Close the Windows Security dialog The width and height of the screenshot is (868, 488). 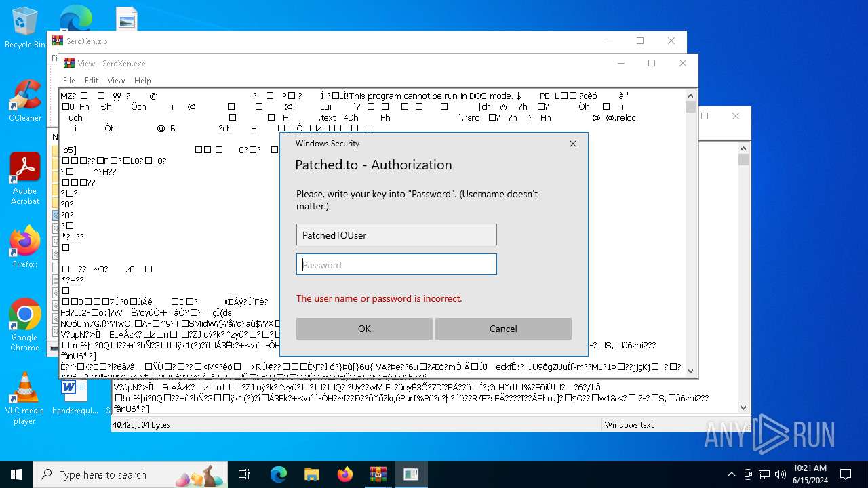point(573,144)
